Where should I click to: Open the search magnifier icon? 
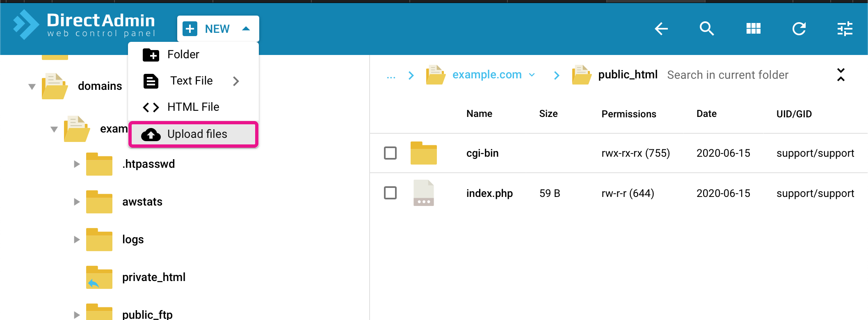pyautogui.click(x=706, y=29)
